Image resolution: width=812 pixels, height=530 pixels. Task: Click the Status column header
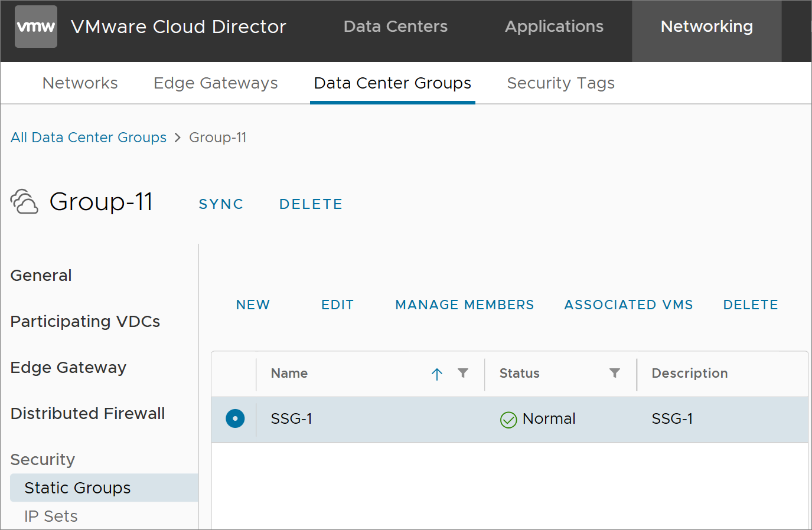[x=520, y=374]
